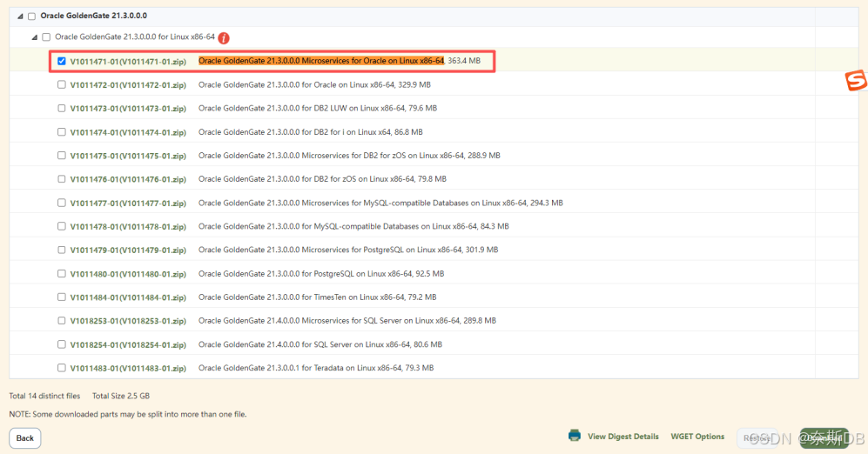Click text 'Microservices for Oracle on Linux x86-64'
Screen dimensions: 868x454
(373, 61)
